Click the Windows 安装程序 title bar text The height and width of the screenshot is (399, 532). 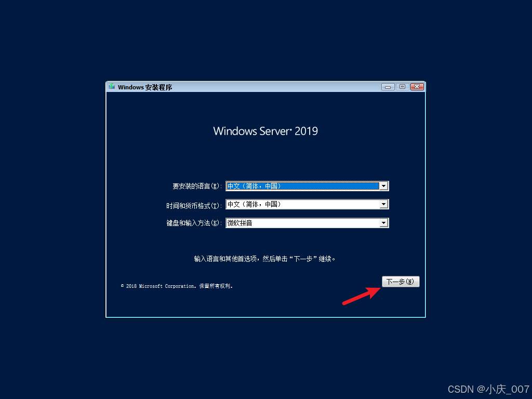(x=145, y=87)
